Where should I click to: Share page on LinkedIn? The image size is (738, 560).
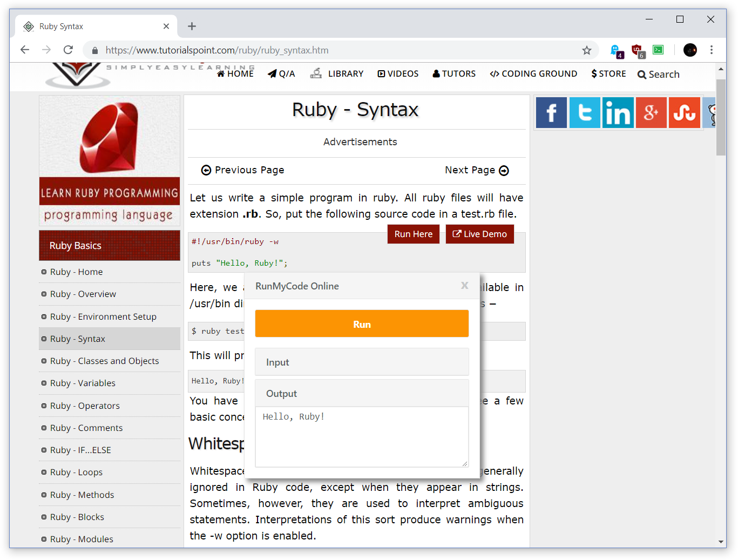[x=618, y=112]
